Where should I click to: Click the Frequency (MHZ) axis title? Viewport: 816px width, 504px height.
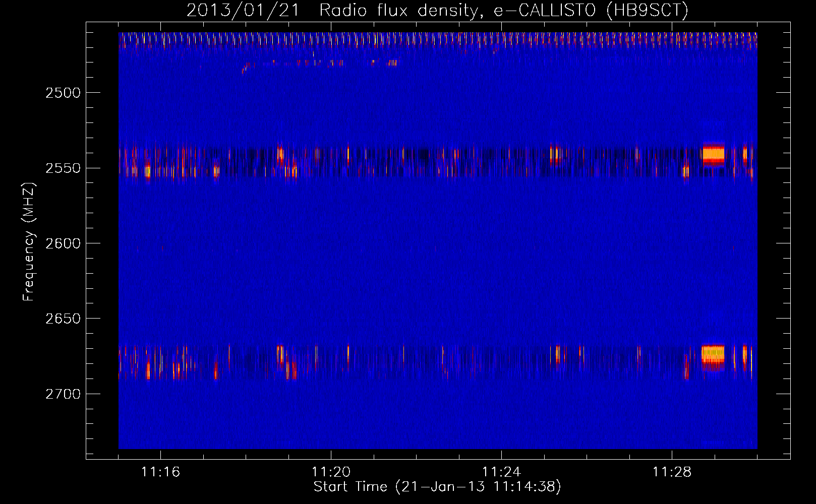point(29,242)
